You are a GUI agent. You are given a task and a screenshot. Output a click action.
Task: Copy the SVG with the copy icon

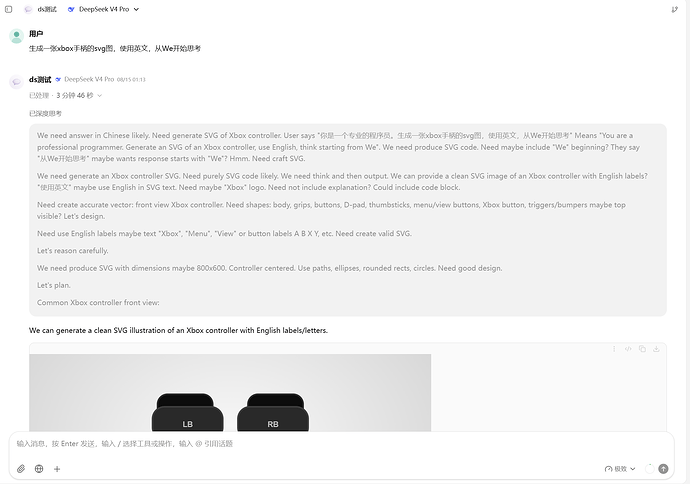click(642, 349)
